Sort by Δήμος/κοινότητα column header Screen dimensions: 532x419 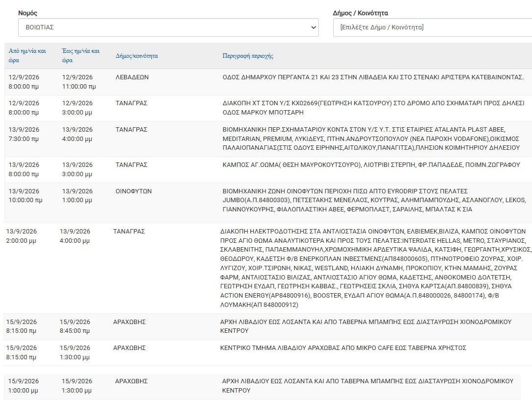(x=137, y=56)
